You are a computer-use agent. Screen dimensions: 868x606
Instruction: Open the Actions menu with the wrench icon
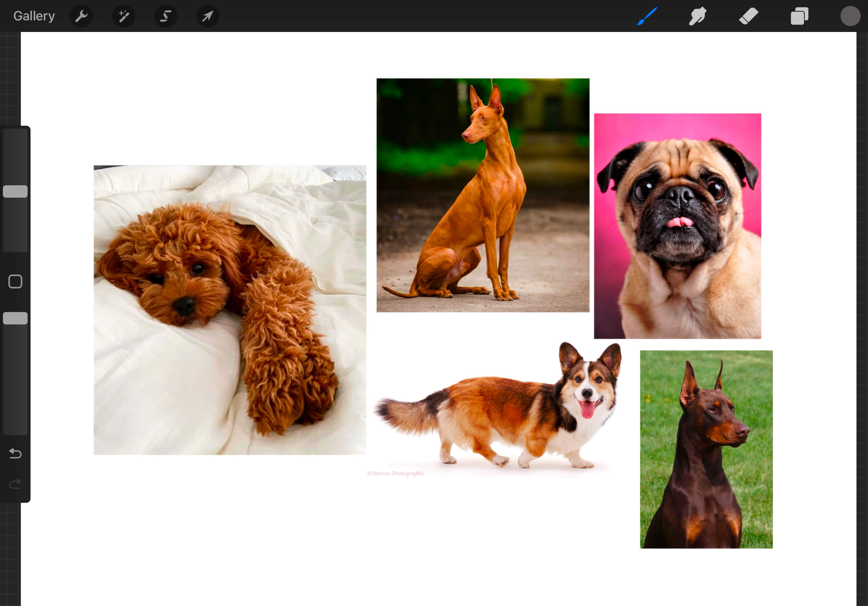click(x=81, y=16)
